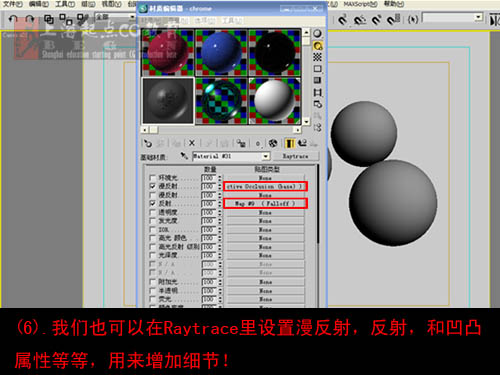
Task: Click the Make Preview icon
Action: point(317,92)
